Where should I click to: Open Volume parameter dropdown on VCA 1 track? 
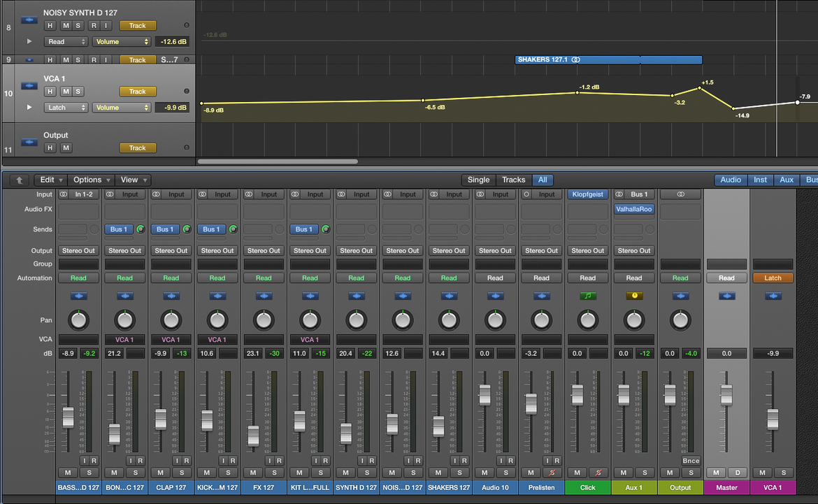[122, 108]
